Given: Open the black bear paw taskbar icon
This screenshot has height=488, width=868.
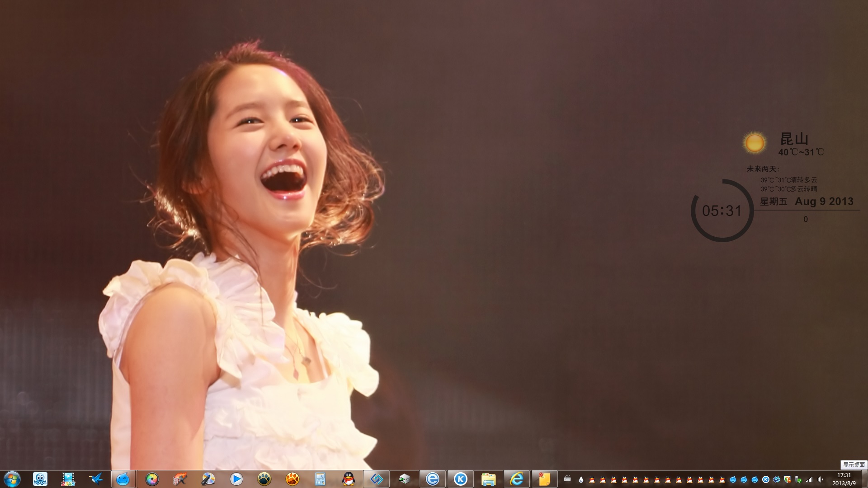Looking at the screenshot, I should tap(264, 479).
